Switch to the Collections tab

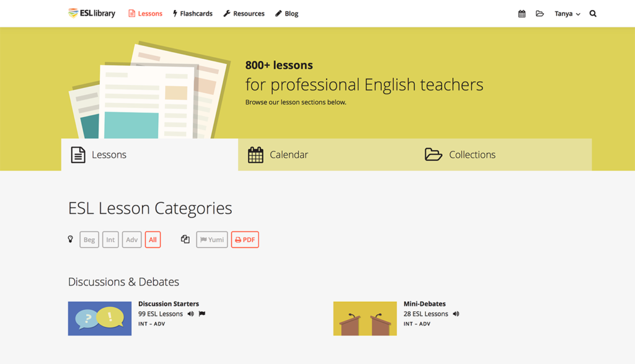coord(504,154)
